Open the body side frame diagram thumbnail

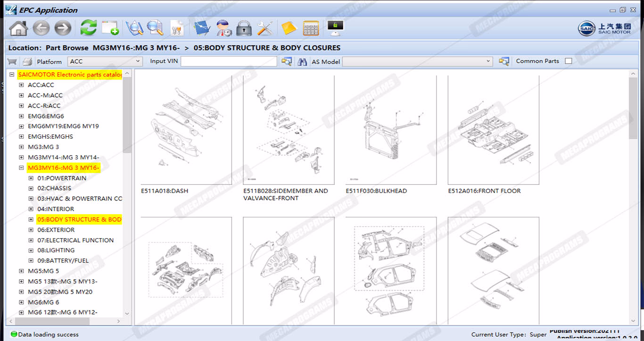[391, 271]
